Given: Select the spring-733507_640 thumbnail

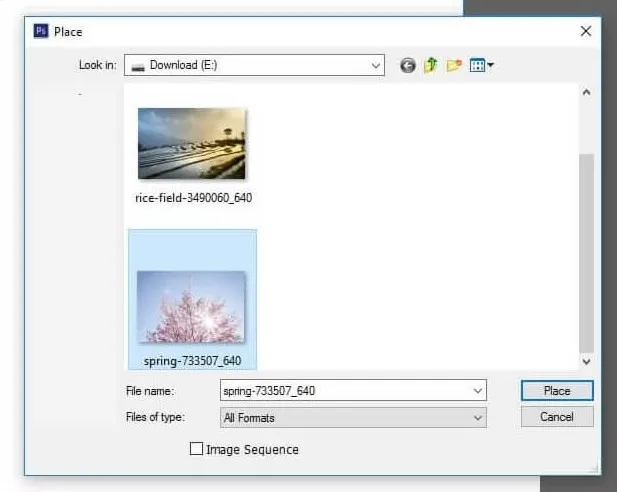Looking at the screenshot, I should click(x=191, y=307).
